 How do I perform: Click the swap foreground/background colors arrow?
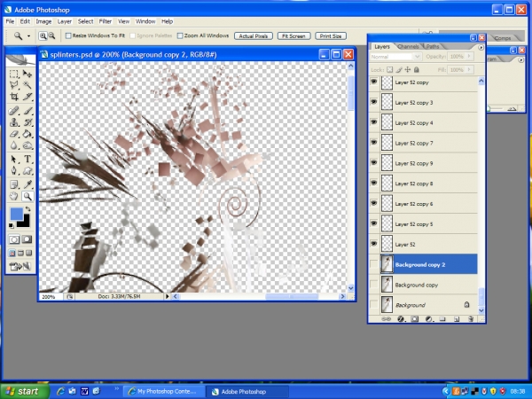click(x=28, y=209)
